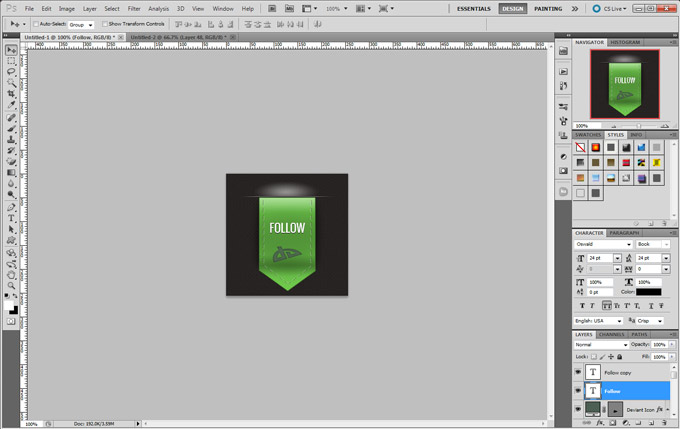Click the foreground color swatch in toolbox
The width and height of the screenshot is (680, 429).
pyautogui.click(x=9, y=305)
